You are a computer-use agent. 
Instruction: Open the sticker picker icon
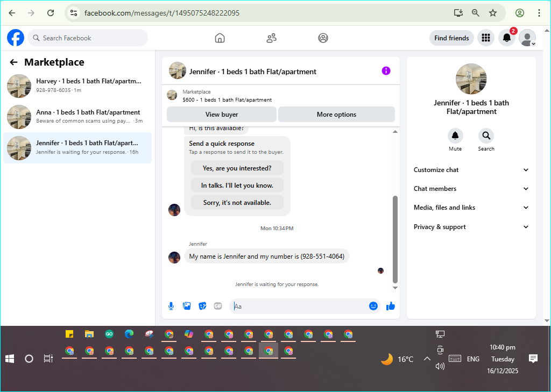202,307
